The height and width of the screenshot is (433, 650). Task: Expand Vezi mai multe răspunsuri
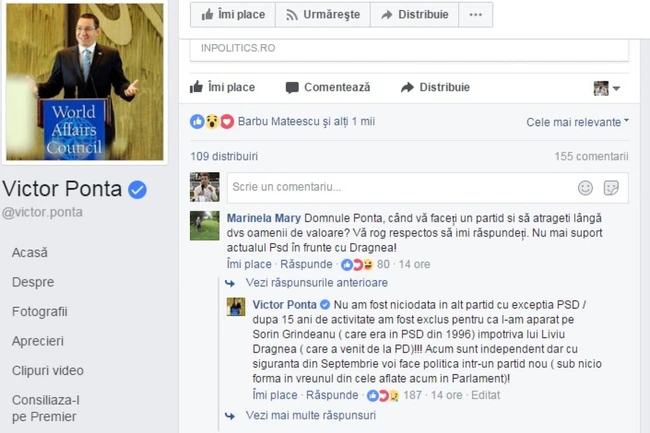point(310,415)
